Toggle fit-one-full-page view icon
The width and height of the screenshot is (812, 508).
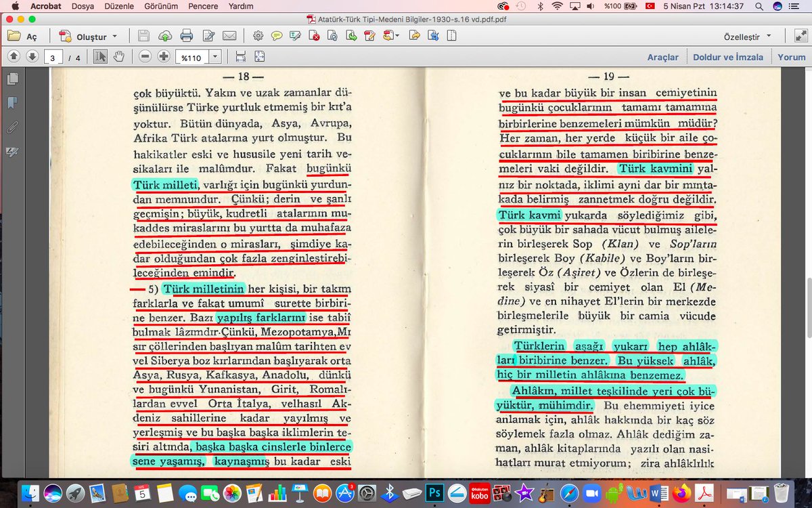coord(260,57)
